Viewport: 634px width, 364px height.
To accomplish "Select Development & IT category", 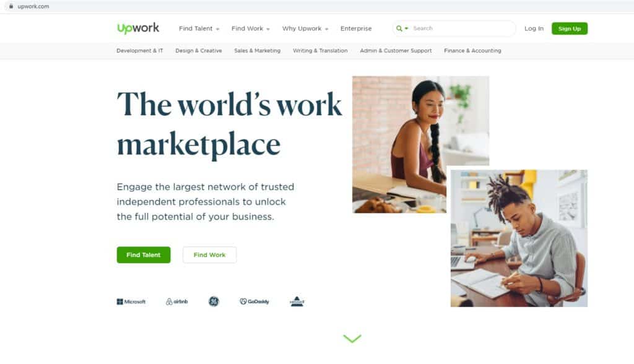I will (139, 51).
